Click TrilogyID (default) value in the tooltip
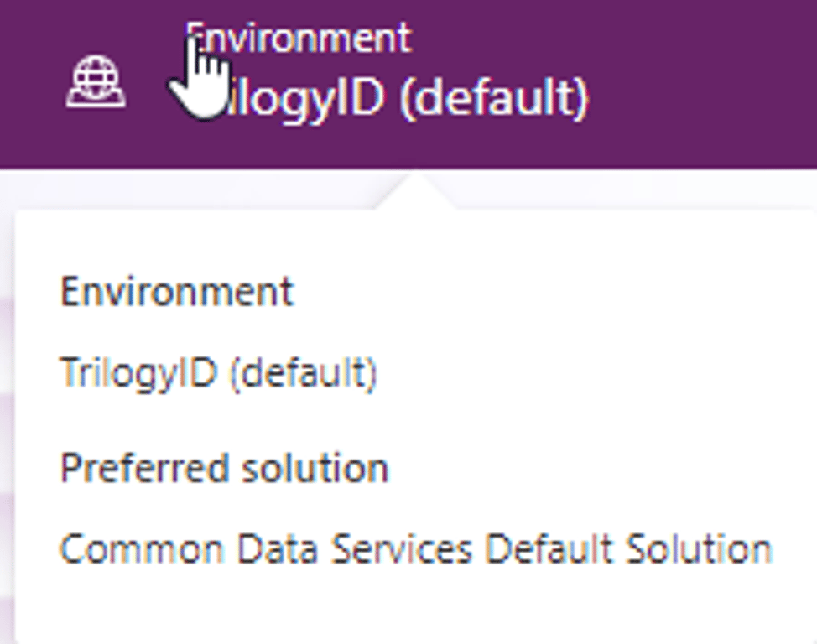This screenshot has width=817, height=644. click(218, 373)
